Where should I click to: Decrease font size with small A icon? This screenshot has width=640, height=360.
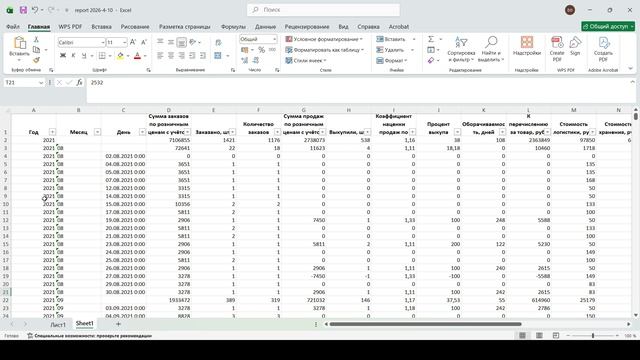click(x=144, y=42)
